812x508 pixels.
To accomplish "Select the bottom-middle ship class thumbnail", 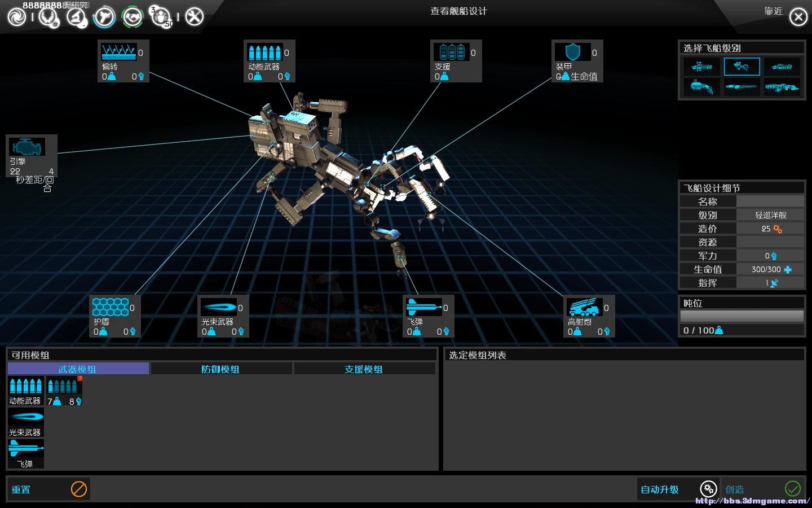I will coord(742,87).
